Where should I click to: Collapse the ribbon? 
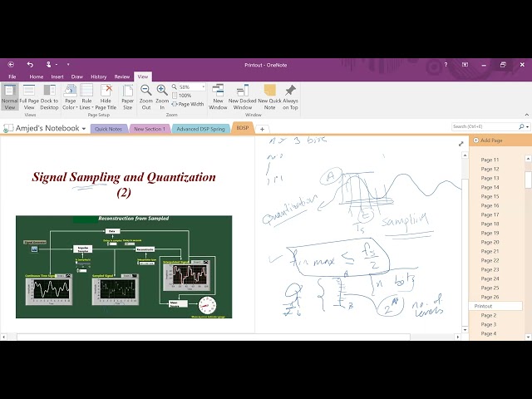pos(527,115)
